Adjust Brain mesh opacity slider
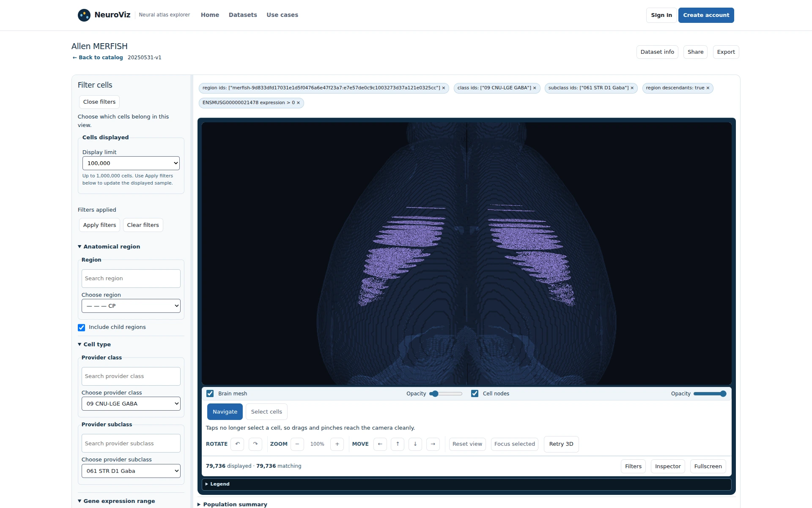Screen dimensions: 812x508 (x=446, y=394)
